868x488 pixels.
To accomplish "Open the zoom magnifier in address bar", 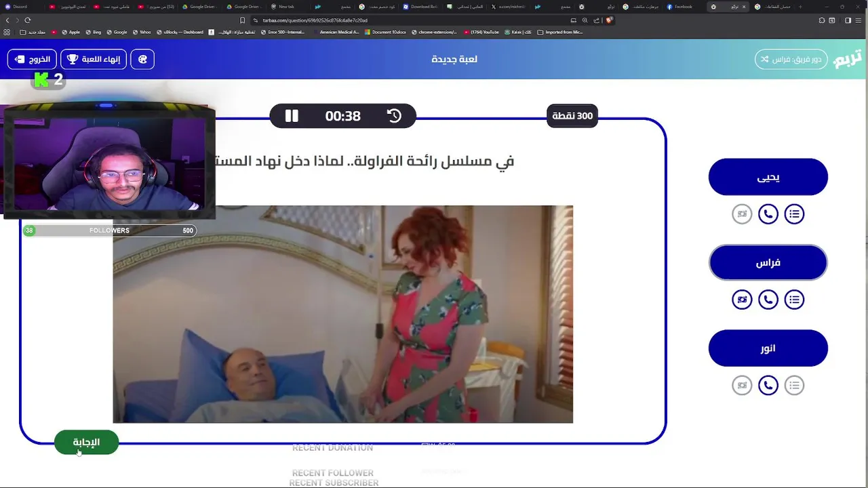I will 585,20.
